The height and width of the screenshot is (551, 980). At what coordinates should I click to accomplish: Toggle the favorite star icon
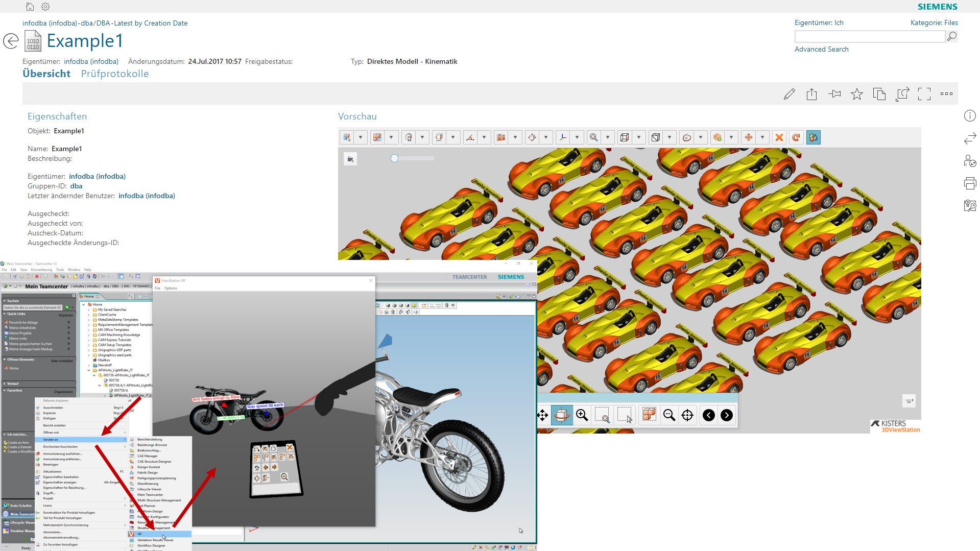coord(856,94)
